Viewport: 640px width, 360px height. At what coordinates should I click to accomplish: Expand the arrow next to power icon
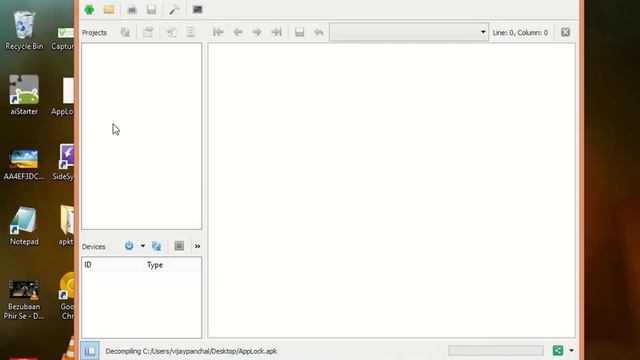(142, 246)
